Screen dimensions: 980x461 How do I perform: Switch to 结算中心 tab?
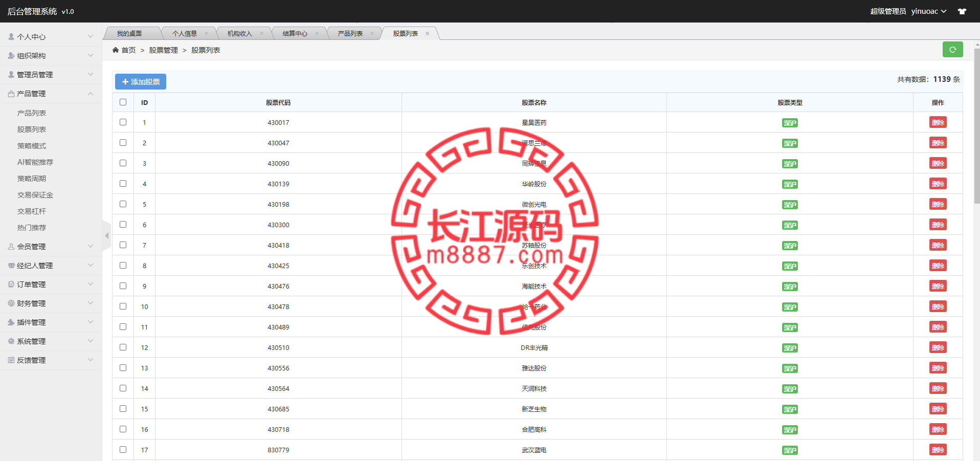click(295, 33)
